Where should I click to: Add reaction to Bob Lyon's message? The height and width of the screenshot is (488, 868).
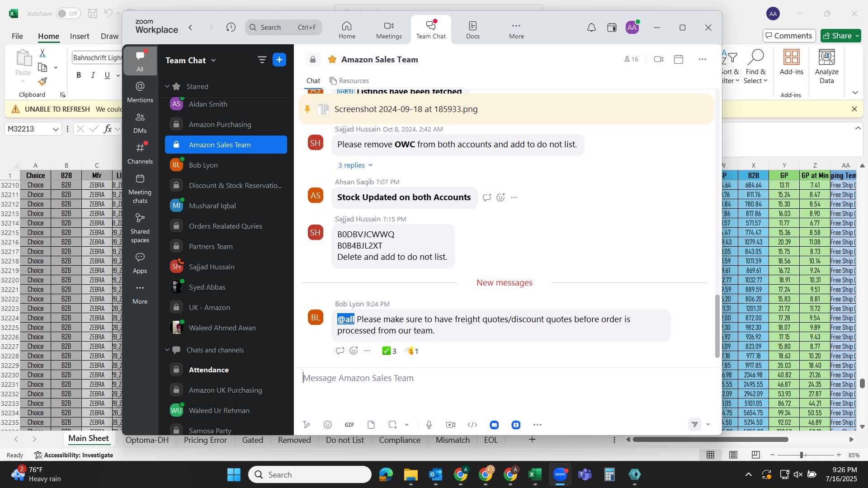pos(354,351)
